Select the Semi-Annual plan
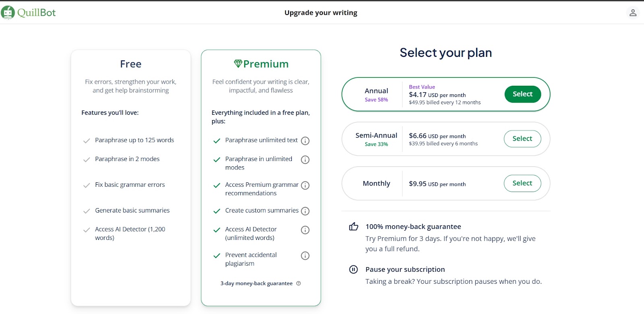 coord(522,139)
